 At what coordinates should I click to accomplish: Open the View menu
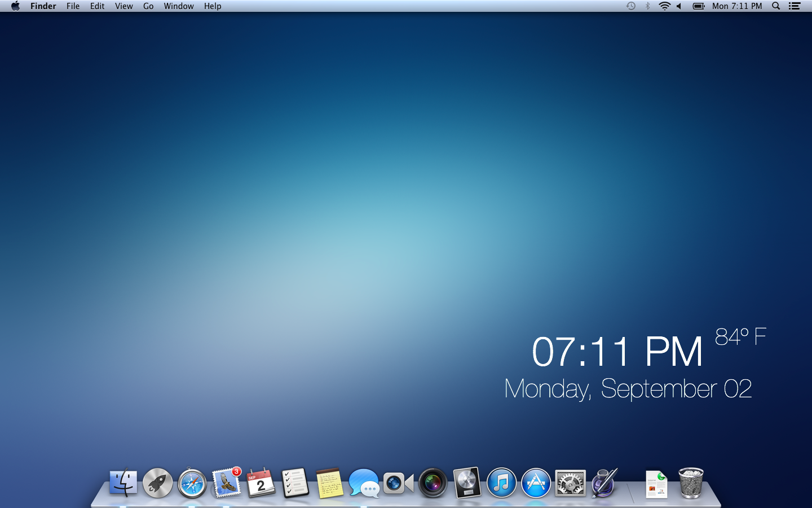(x=124, y=6)
